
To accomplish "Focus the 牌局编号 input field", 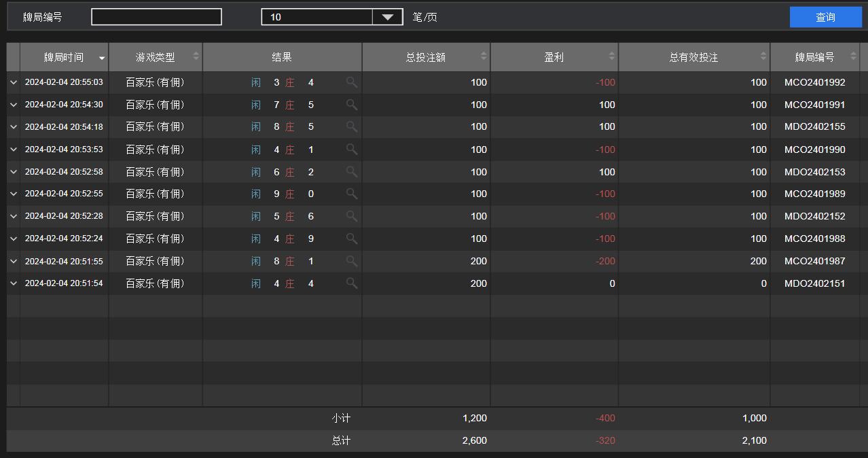I will [x=156, y=17].
